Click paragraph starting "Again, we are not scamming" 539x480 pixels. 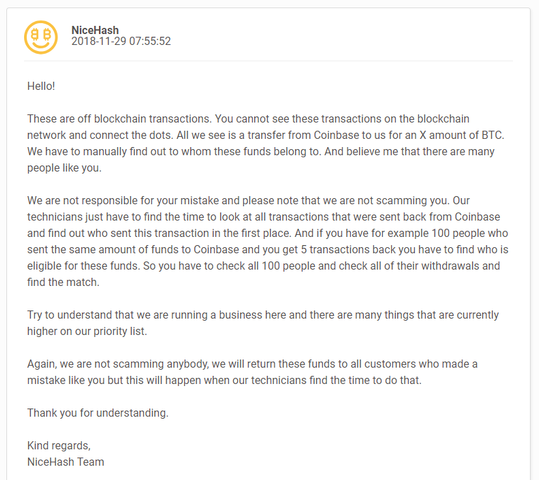tap(252, 372)
